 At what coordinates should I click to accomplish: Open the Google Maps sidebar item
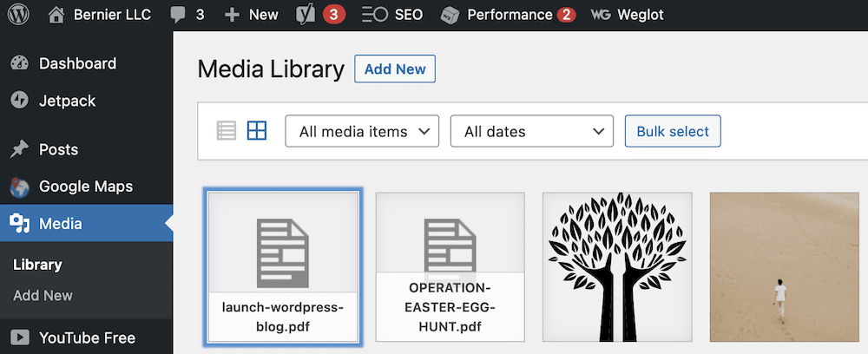(85, 187)
